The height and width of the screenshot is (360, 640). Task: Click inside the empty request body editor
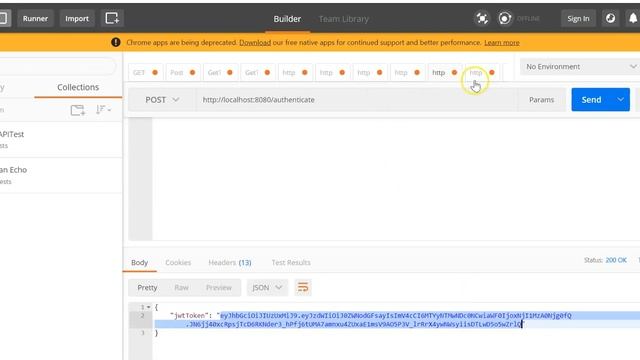click(x=395, y=179)
